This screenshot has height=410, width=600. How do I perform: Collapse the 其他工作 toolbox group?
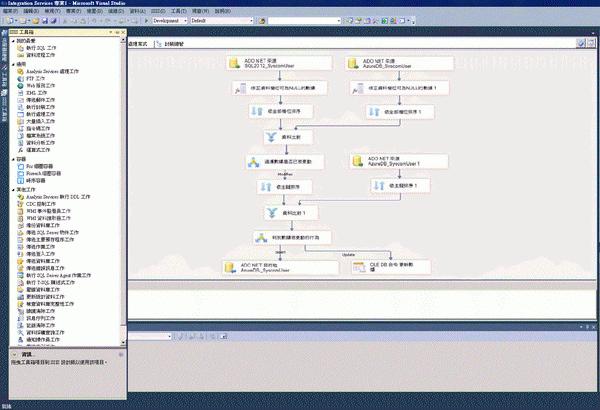(13, 189)
